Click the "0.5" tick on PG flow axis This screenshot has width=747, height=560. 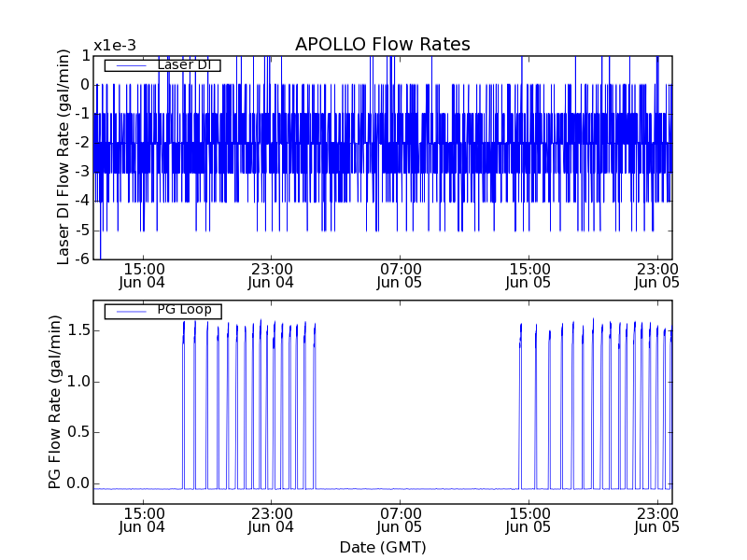[78, 432]
